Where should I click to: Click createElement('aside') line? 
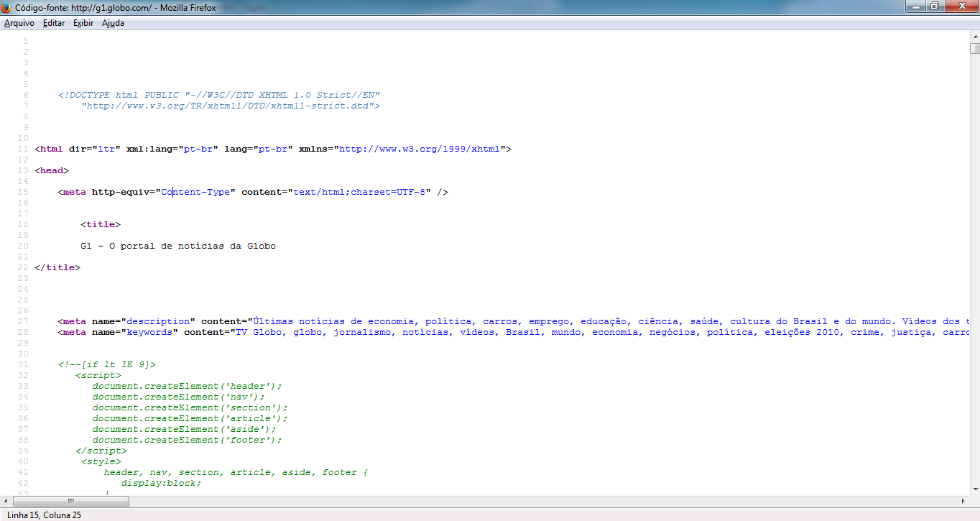(184, 429)
